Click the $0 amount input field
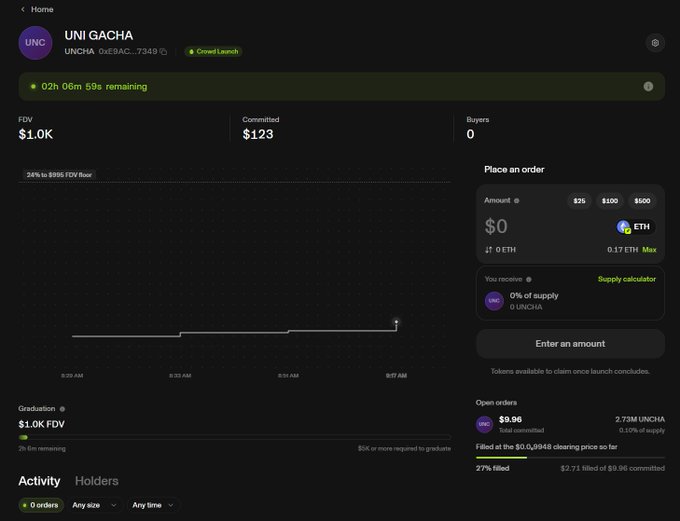The image size is (680, 521). (496, 226)
